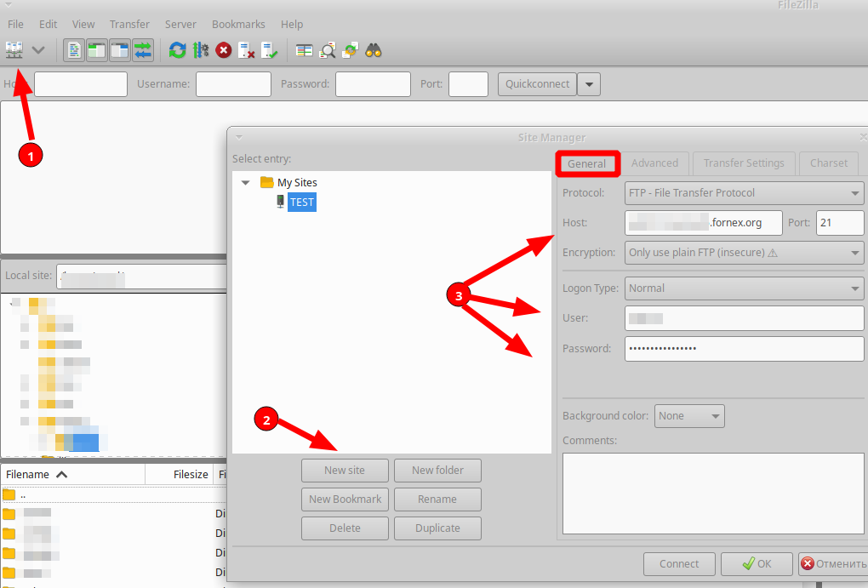Screen dimensions: 868x588
Task: Select the TEST site entry
Action: coord(302,202)
